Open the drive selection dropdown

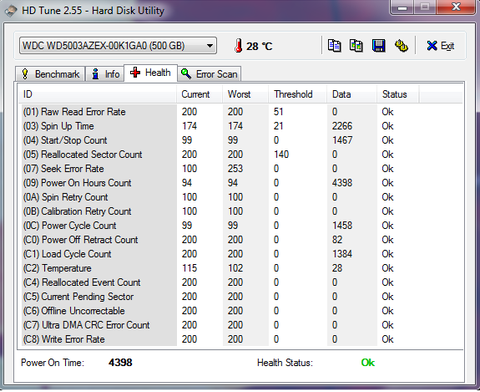118,45
